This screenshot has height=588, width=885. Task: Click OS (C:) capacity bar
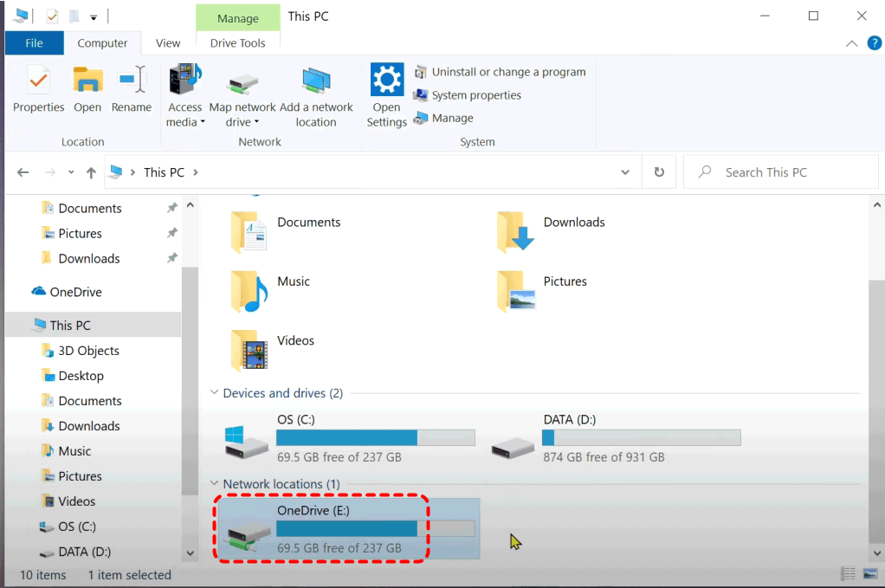(375, 437)
